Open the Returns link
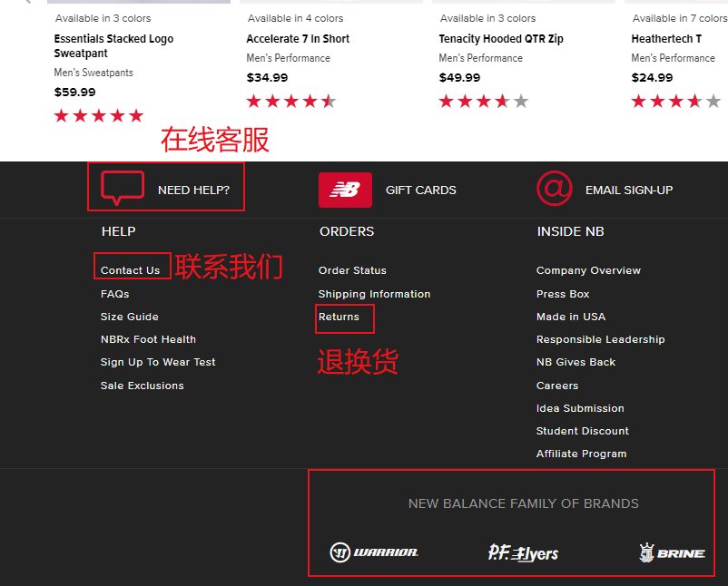The image size is (728, 586). tap(339, 317)
